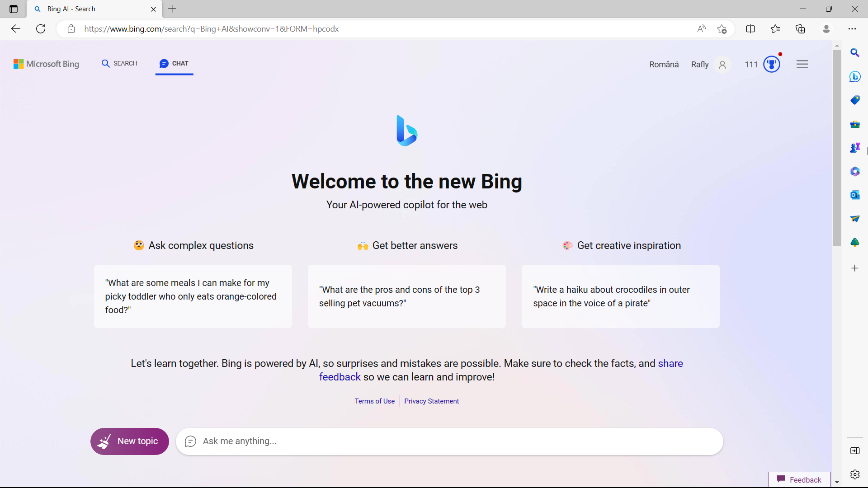The image size is (868, 488).
Task: Click the chat bubble icon in input box
Action: [x=190, y=441]
